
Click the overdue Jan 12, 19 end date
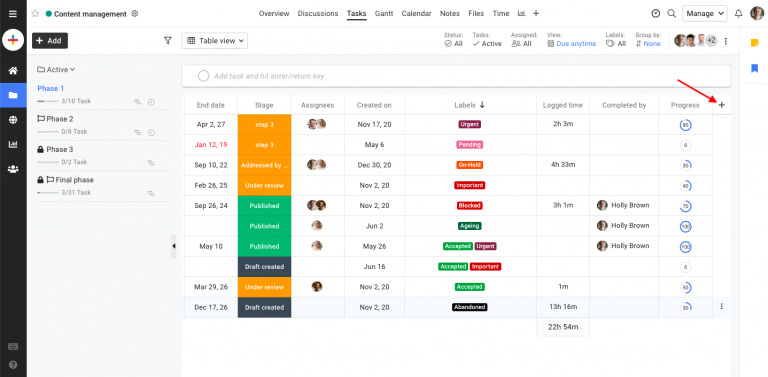click(211, 145)
